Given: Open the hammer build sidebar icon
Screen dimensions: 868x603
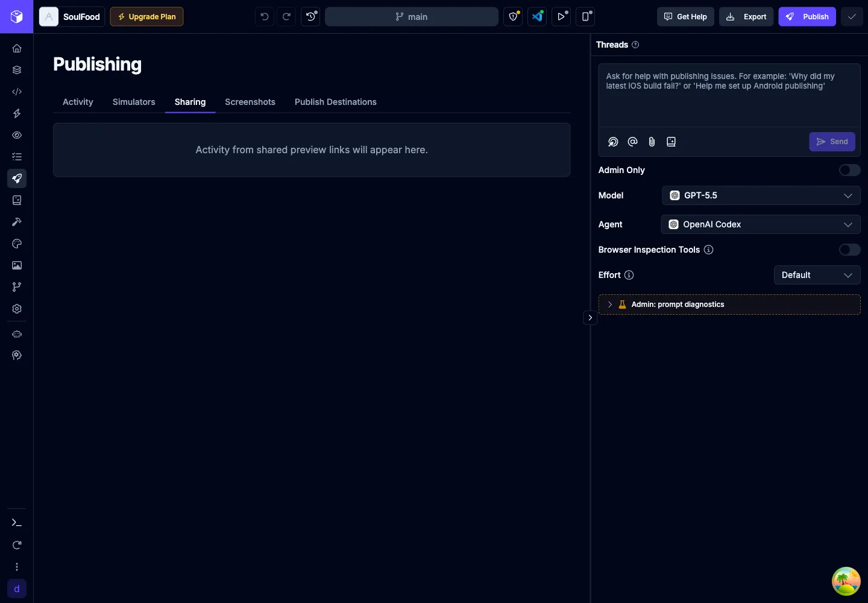Looking at the screenshot, I should (x=17, y=222).
